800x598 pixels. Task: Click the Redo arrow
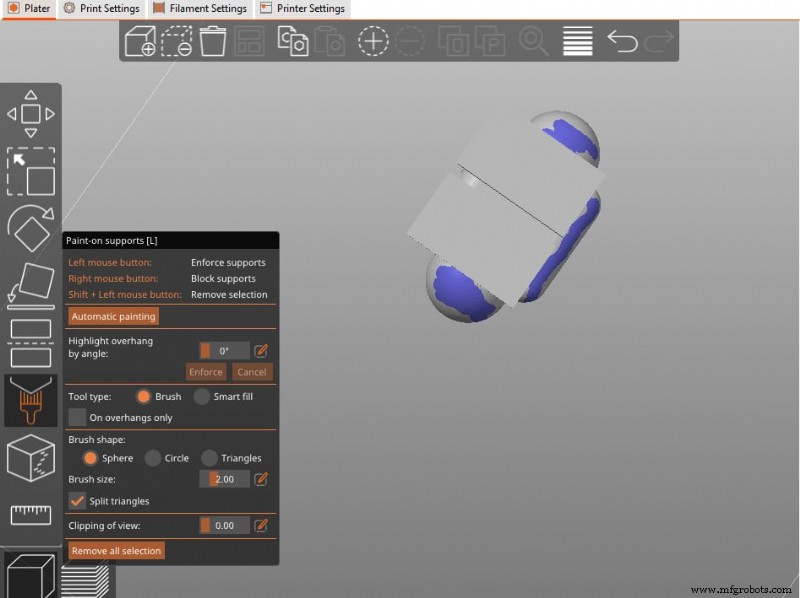coord(659,41)
